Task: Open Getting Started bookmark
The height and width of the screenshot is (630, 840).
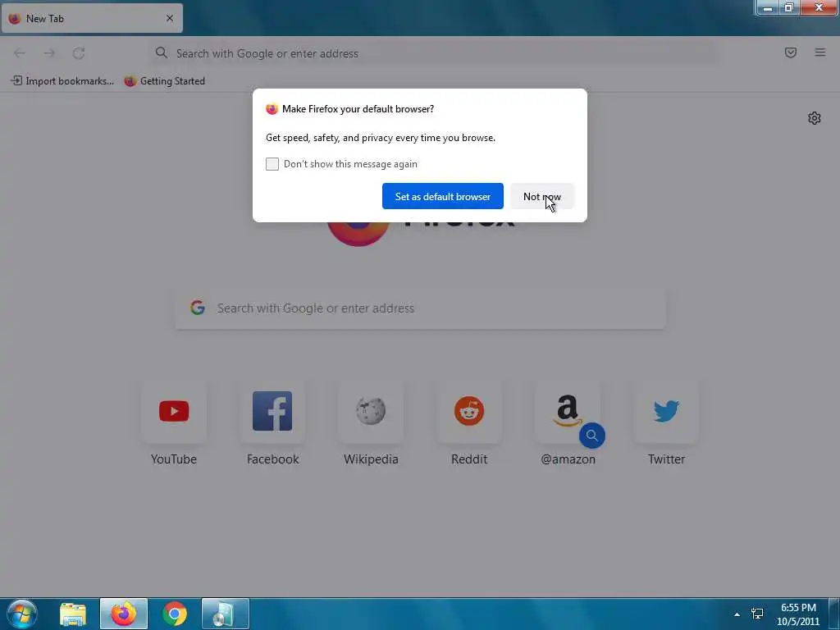Action: (x=164, y=81)
